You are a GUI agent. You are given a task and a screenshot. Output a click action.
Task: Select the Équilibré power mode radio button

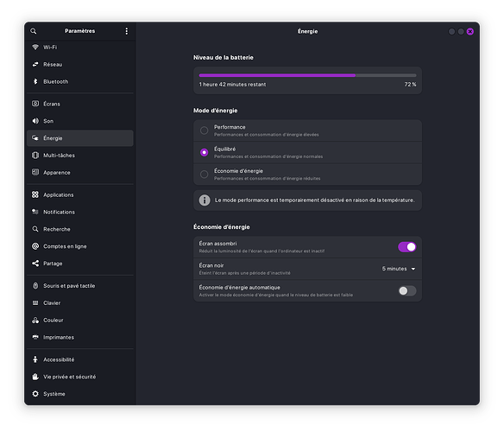[x=205, y=152]
